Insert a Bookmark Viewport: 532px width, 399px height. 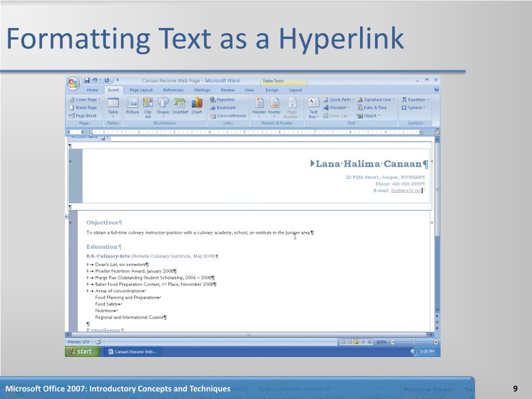[222, 108]
